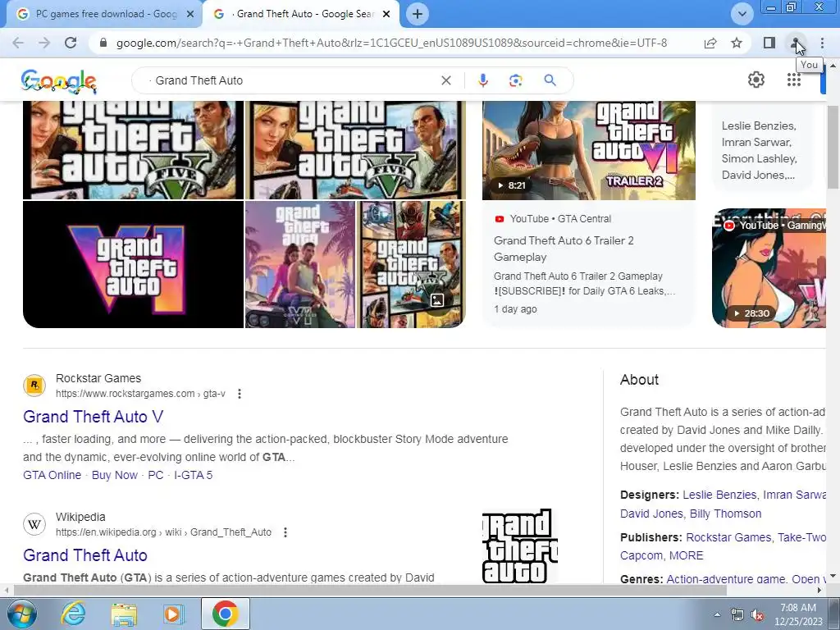840x630 pixels.
Task: Go to Google homepage logo
Action: (x=59, y=81)
